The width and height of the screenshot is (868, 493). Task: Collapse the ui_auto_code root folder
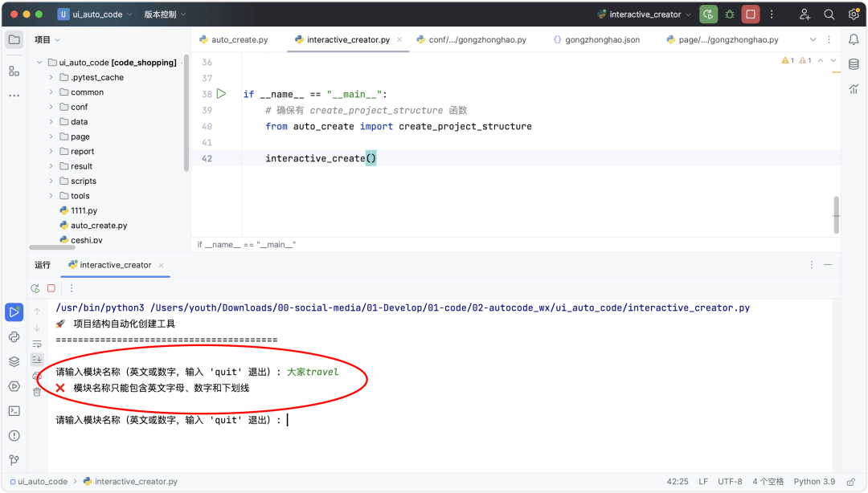coord(39,63)
